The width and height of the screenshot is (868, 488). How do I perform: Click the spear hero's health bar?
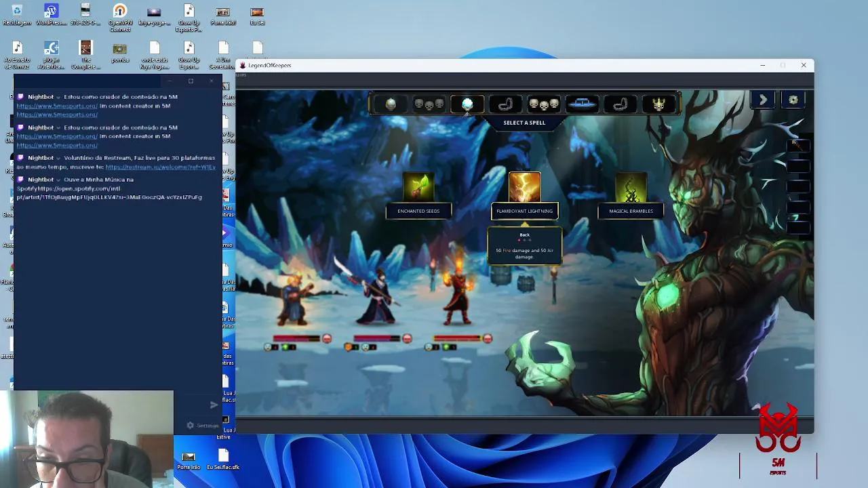click(377, 338)
